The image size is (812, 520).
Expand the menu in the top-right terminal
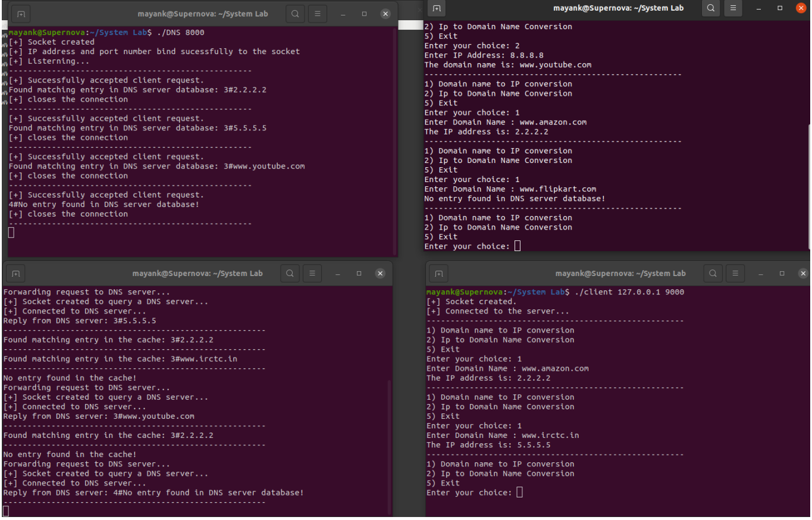click(x=733, y=8)
